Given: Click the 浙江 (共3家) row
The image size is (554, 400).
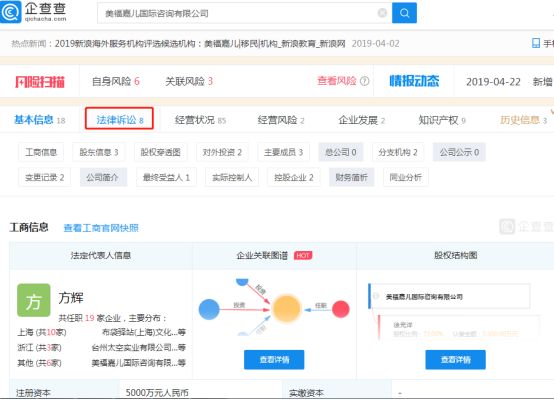Looking at the screenshot, I should click(101, 348).
